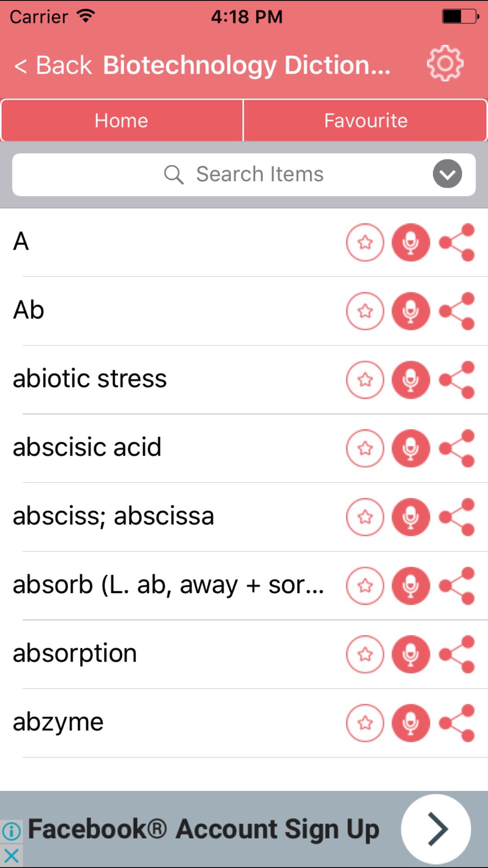Select the Home tab
Viewport: 488px width, 868px height.
122,121
